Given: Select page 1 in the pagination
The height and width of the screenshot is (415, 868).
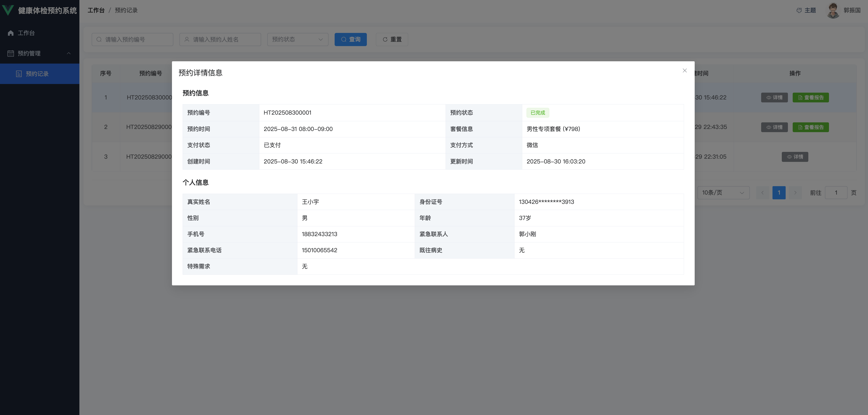Looking at the screenshot, I should [x=779, y=193].
